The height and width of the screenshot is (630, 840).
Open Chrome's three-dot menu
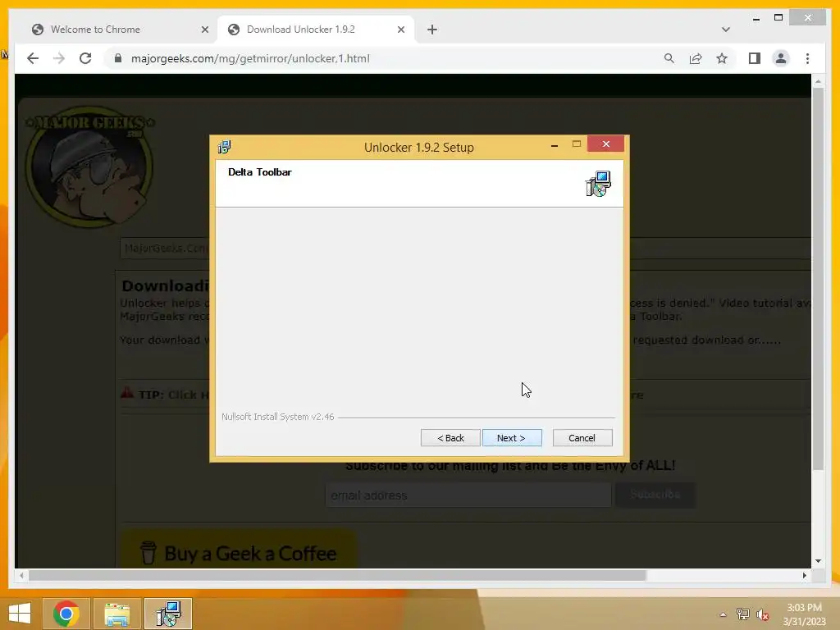(x=807, y=58)
